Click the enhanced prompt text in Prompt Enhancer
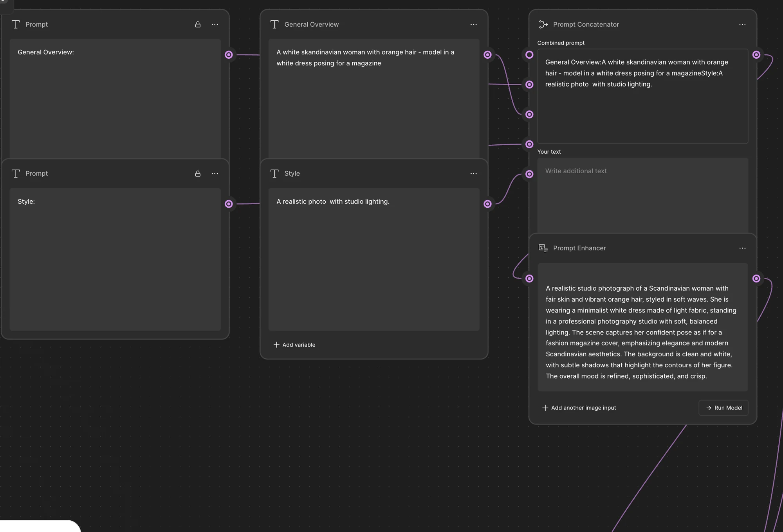 [642, 327]
